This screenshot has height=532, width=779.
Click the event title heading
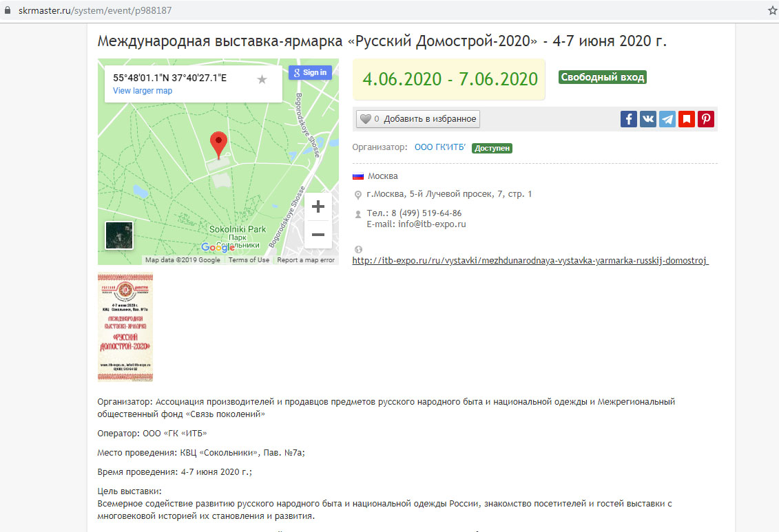[x=382, y=41]
